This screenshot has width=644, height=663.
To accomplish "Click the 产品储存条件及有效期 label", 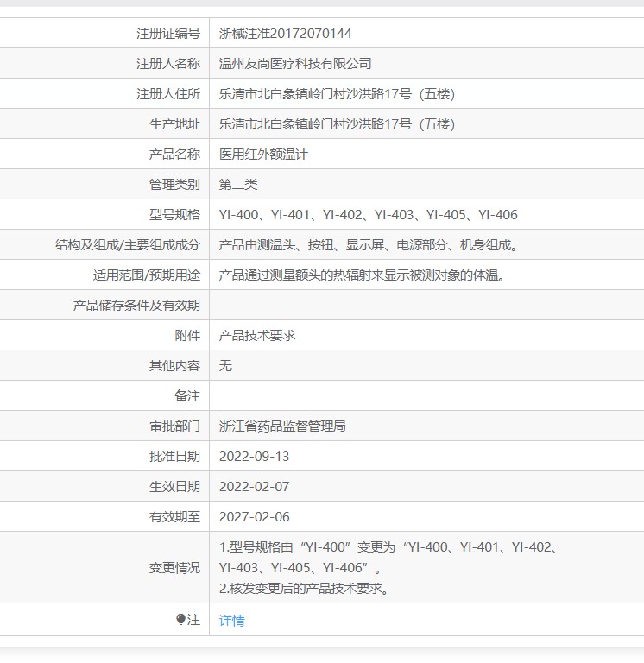I will click(136, 306).
